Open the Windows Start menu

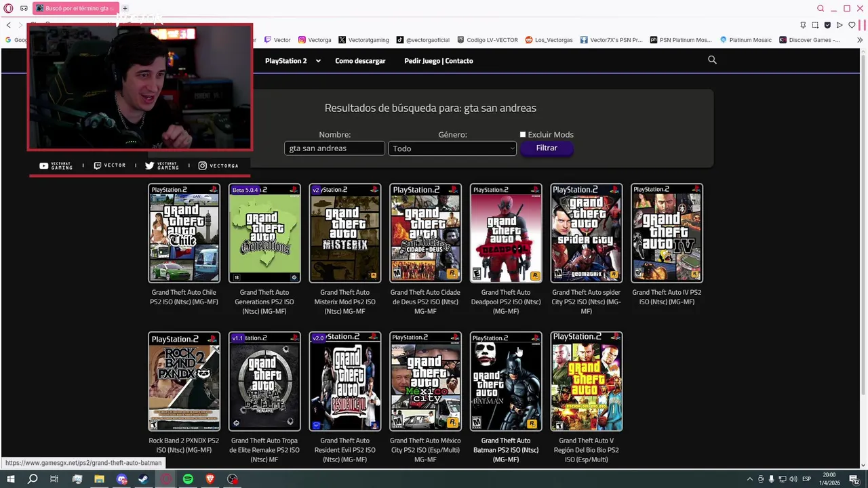tap(10, 479)
